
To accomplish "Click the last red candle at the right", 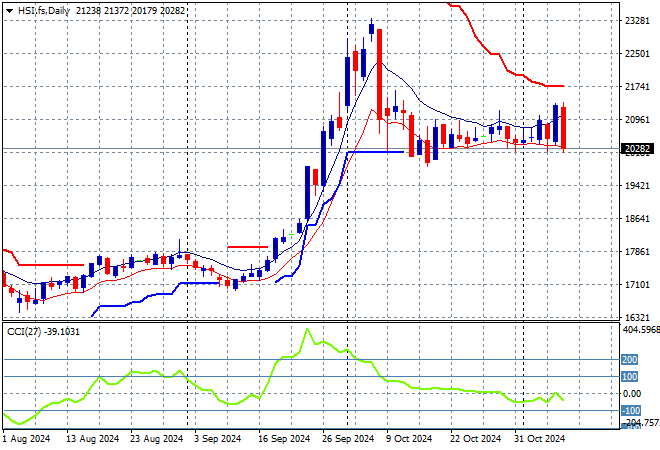I will pos(565,128).
